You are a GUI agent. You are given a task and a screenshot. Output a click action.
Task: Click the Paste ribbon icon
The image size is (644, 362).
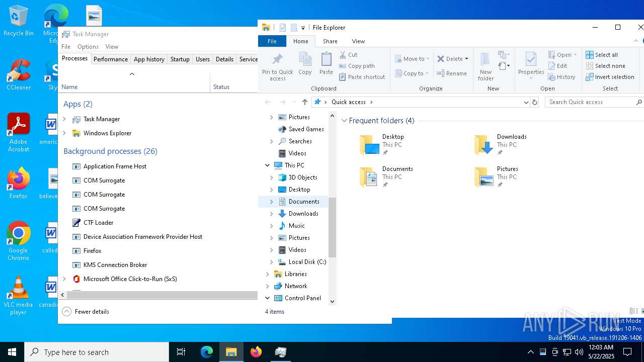(326, 64)
